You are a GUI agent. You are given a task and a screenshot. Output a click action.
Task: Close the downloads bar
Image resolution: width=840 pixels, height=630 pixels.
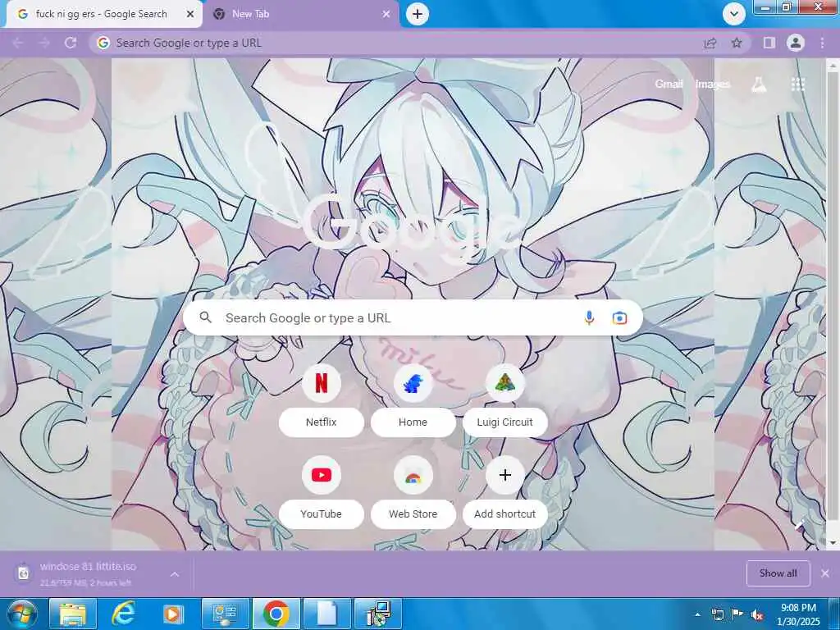tap(825, 573)
